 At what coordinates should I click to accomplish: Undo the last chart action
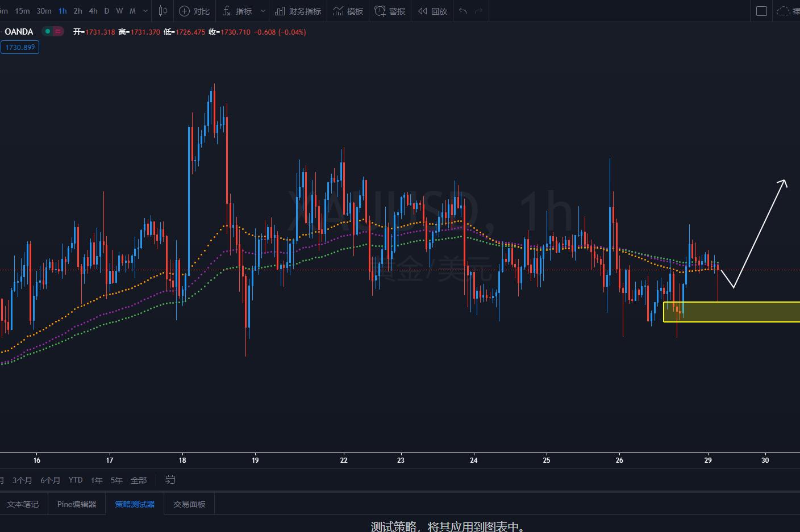[x=463, y=11]
